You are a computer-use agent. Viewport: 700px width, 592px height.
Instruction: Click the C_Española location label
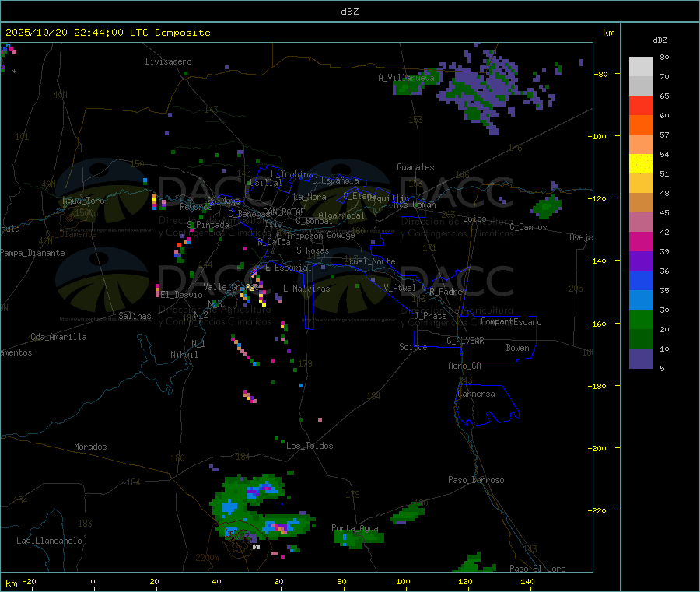click(x=335, y=180)
